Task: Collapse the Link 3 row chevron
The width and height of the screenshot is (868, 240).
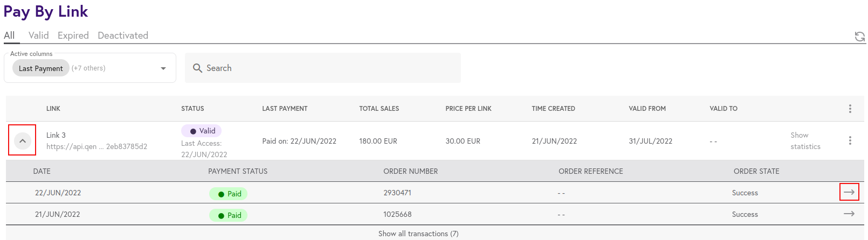Action: (22, 140)
